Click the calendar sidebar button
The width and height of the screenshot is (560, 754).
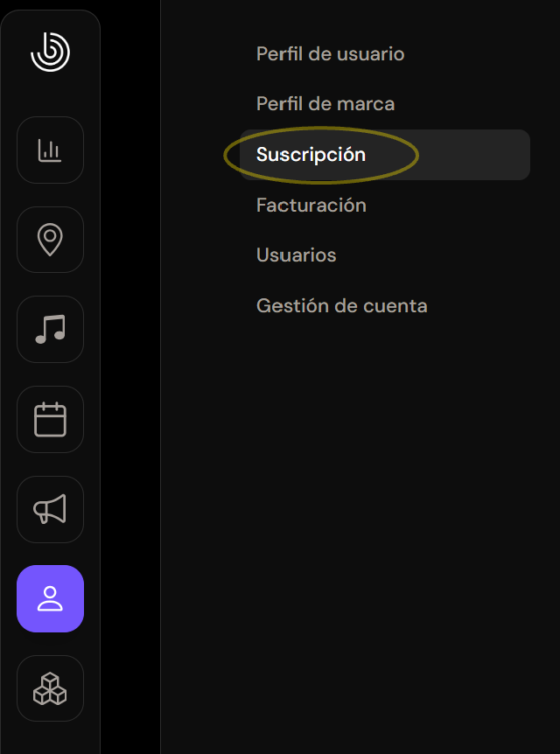[x=50, y=419]
